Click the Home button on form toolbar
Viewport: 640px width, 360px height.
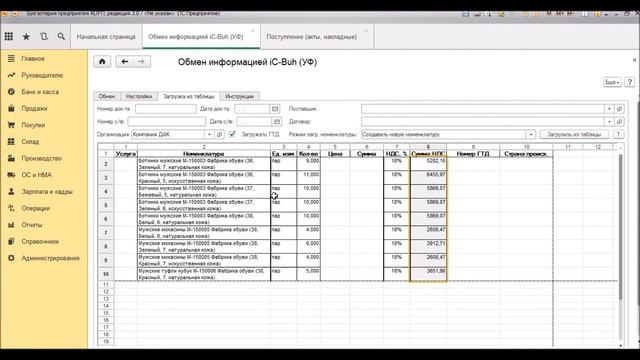(102, 62)
